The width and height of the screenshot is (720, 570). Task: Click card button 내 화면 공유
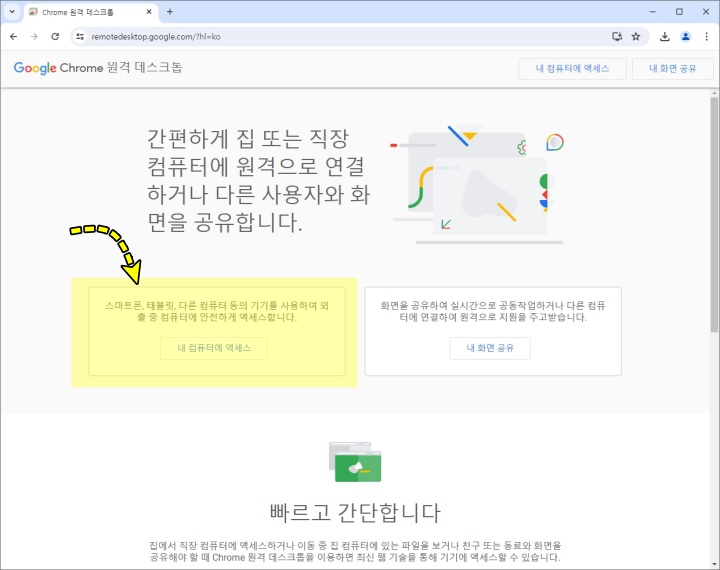pyautogui.click(x=490, y=348)
